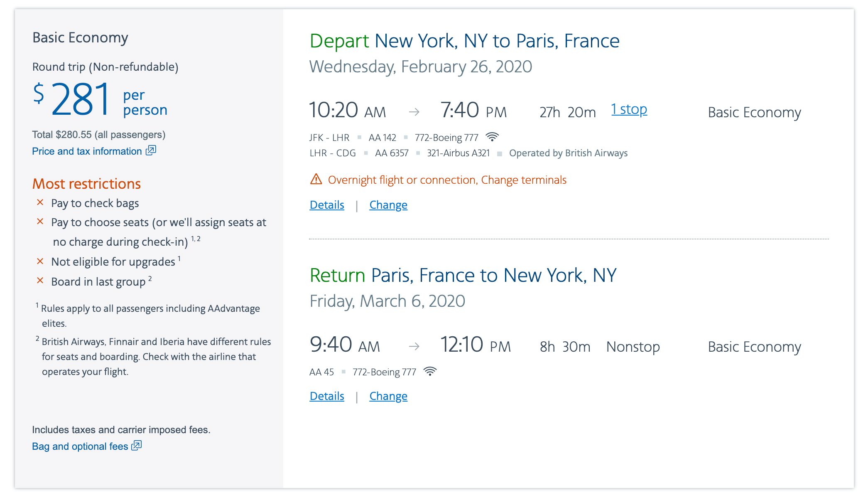Viewport: 868px width, 498px height.
Task: Click the Wi-Fi icon on flight AA 45
Action: click(430, 371)
